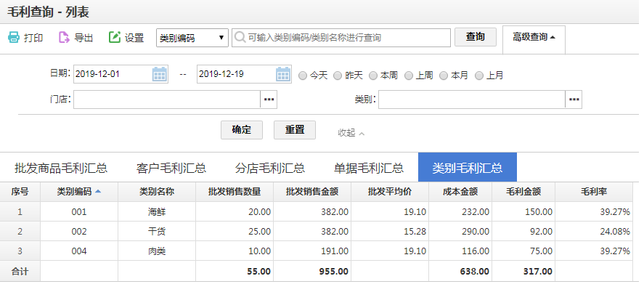Click the total cost 638.00 cell
The image size is (644, 284).
click(460, 271)
